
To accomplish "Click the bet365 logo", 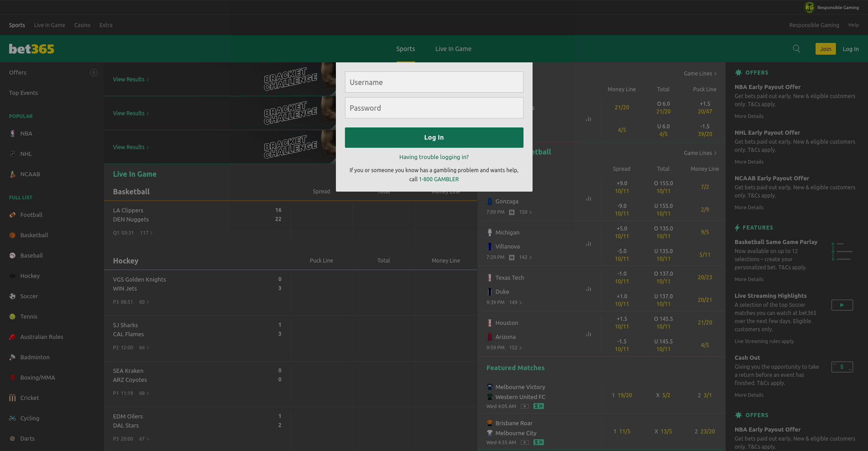I will tap(32, 49).
